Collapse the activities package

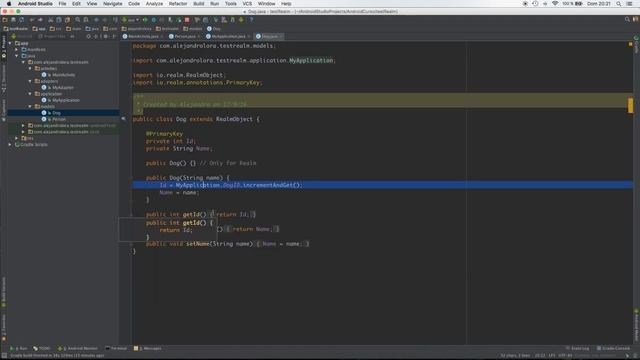click(x=30, y=68)
